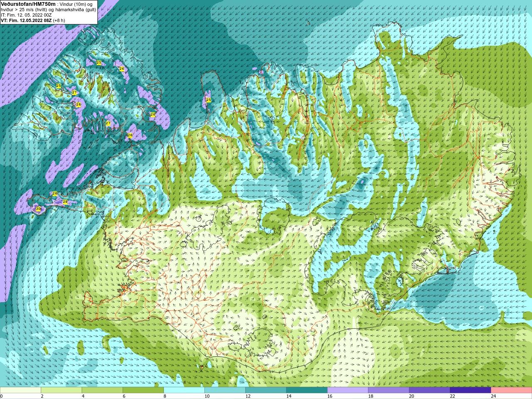Click the 'Veðurstofan/HM750m' title text

click(28, 4)
